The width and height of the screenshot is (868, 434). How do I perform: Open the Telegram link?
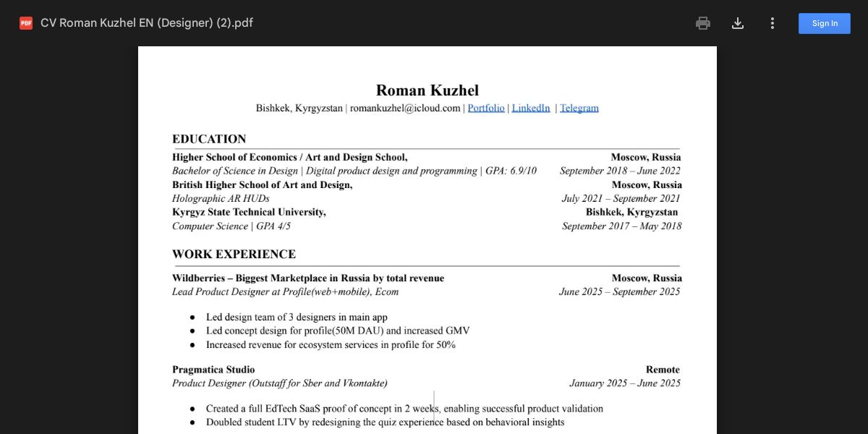[x=579, y=108]
